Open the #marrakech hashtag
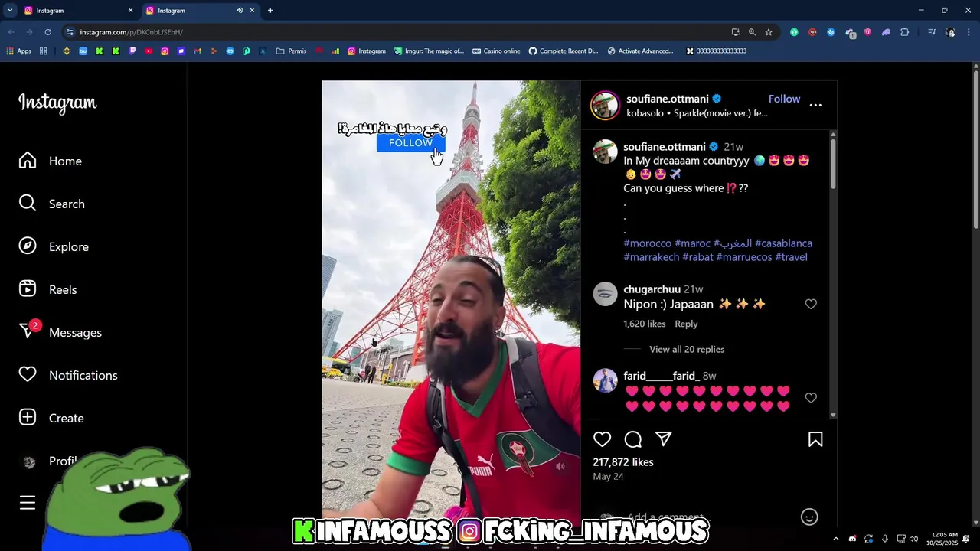Screen dimensions: 980x551 pos(652,257)
